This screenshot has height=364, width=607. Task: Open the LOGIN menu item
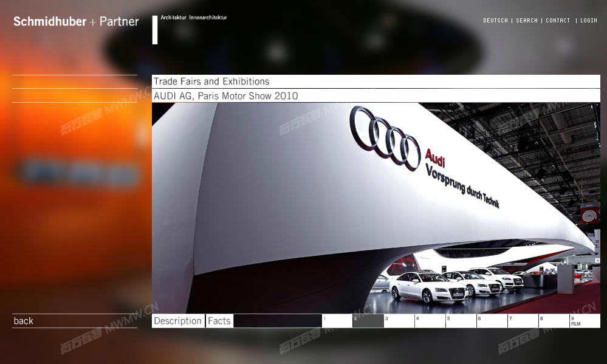pyautogui.click(x=588, y=21)
